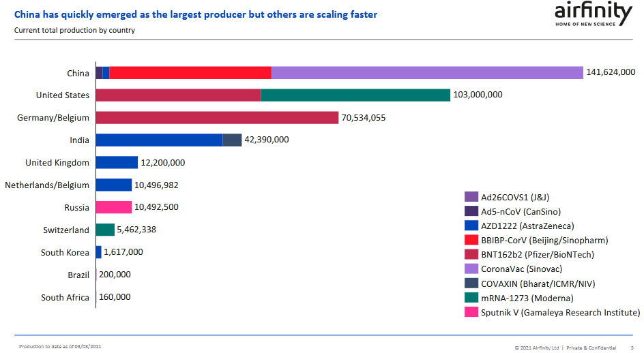Click the Russia axis label
The width and height of the screenshot is (644, 353).
tap(77, 207)
